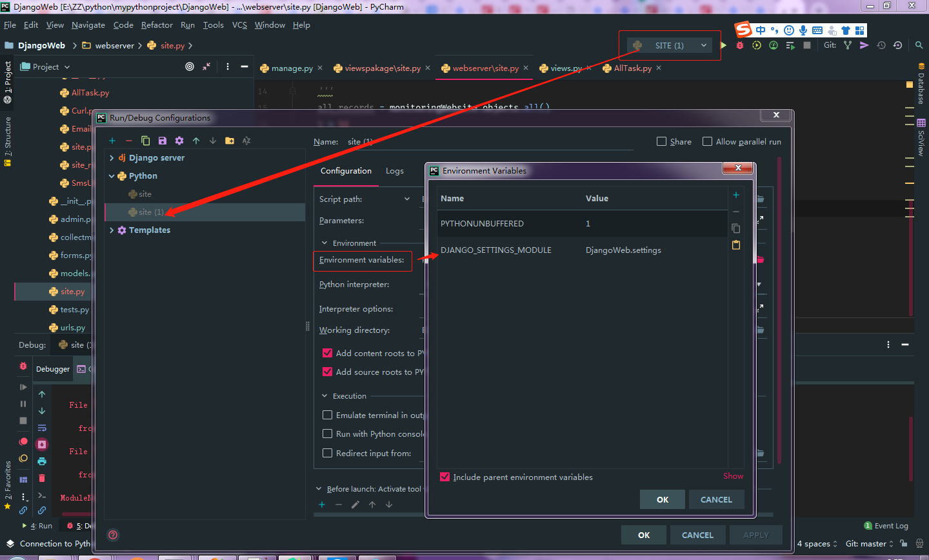Click the gray Stop square in main toolbar
Image resolution: width=929 pixels, height=560 pixels.
tap(807, 45)
